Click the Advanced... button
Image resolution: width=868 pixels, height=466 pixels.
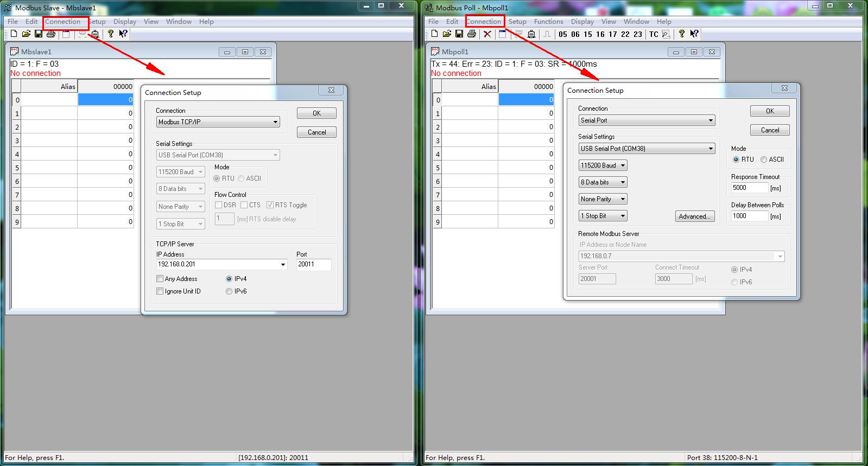[x=694, y=216]
